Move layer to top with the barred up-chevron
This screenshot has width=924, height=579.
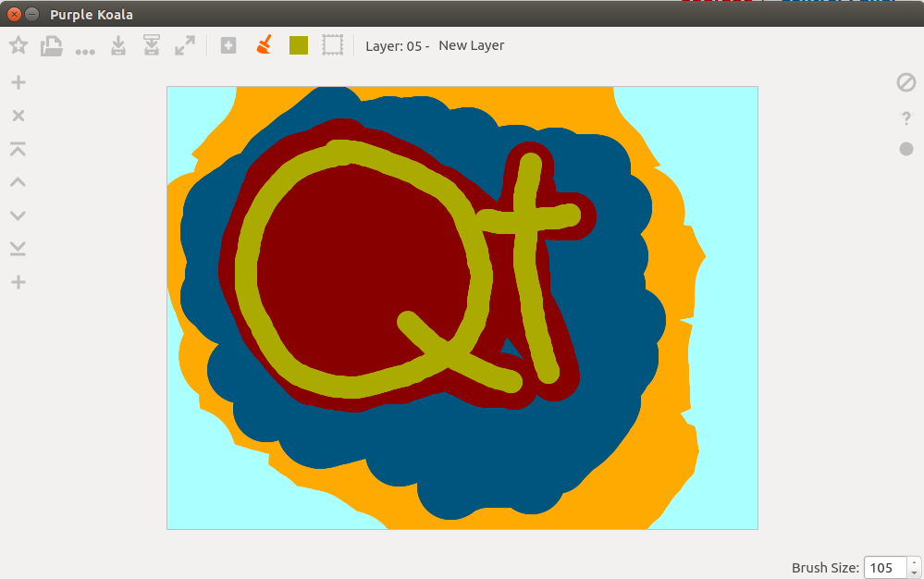pos(18,148)
